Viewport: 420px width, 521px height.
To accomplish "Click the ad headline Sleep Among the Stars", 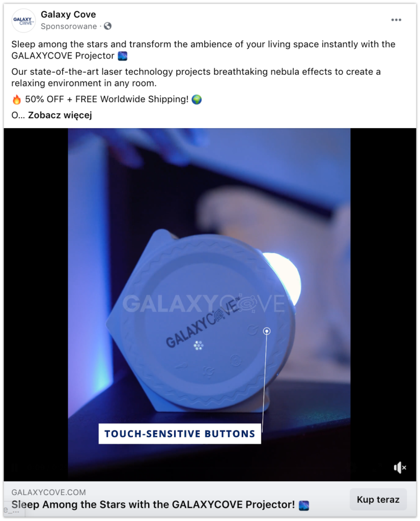I will (x=153, y=504).
